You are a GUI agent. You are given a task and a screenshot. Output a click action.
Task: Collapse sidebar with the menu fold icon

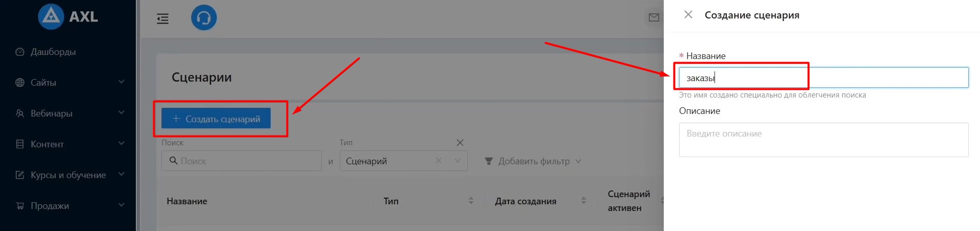162,19
